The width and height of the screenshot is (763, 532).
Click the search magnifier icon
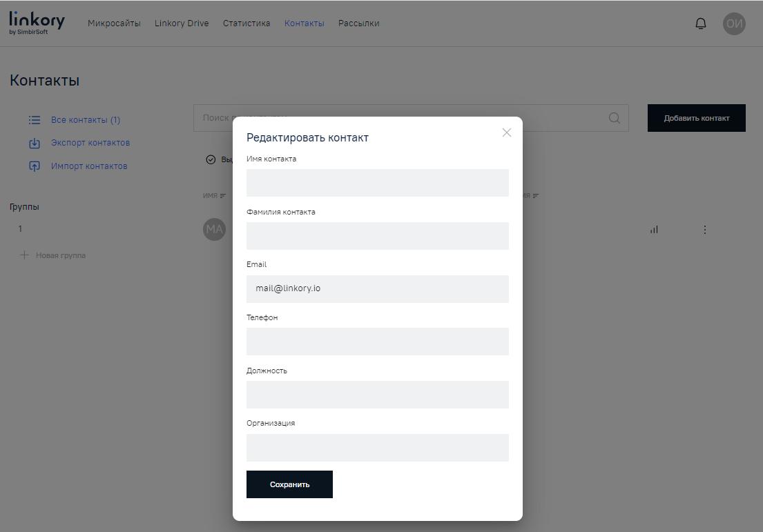pyautogui.click(x=614, y=118)
